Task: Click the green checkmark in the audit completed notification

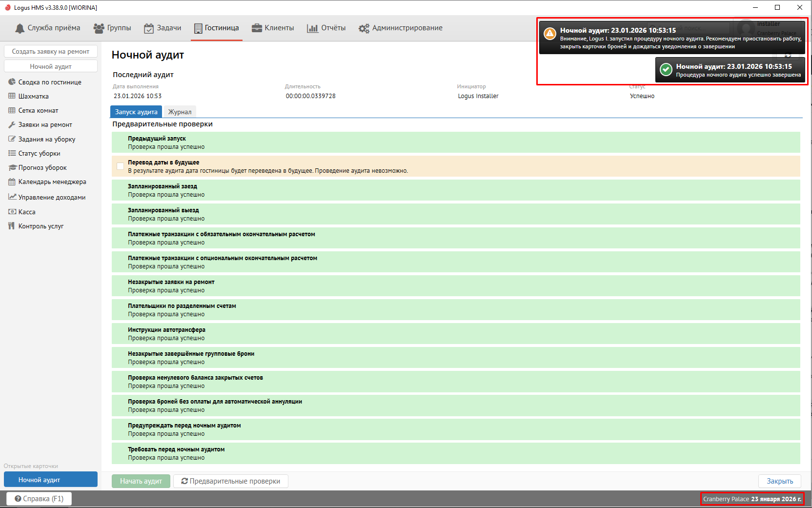Action: pos(666,70)
